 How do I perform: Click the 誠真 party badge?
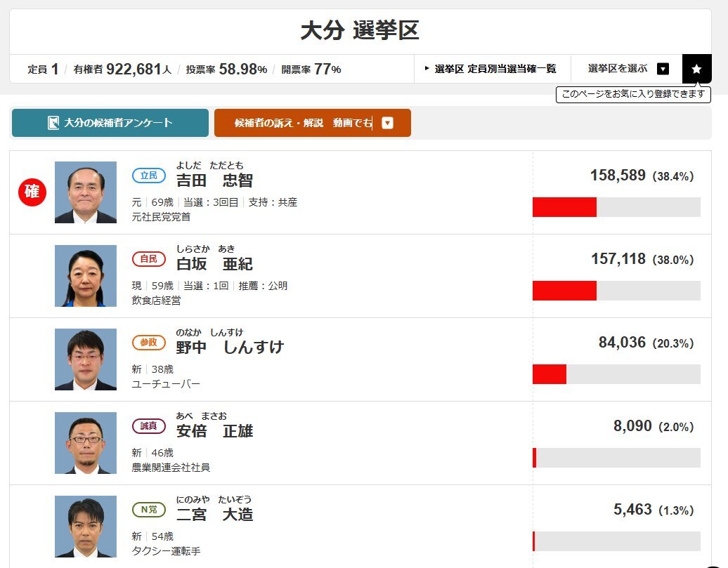148,426
